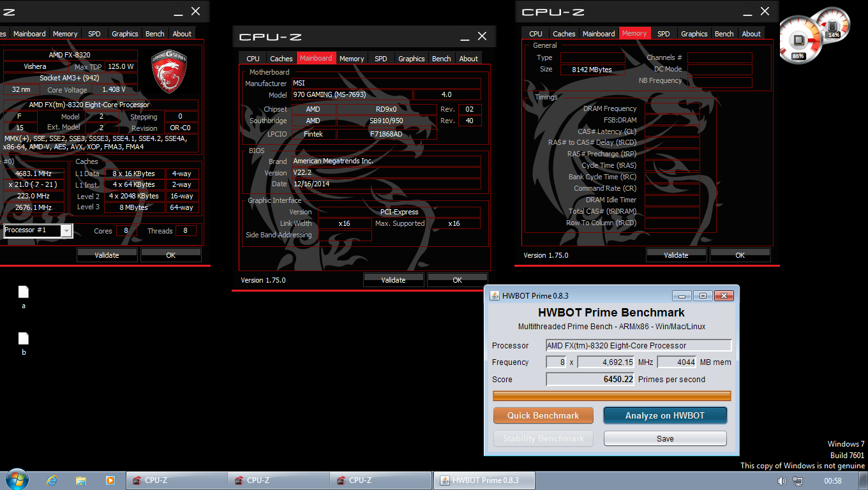Click Save button in HWBOT Prime
Screen dimensions: 868x490
click(x=665, y=438)
